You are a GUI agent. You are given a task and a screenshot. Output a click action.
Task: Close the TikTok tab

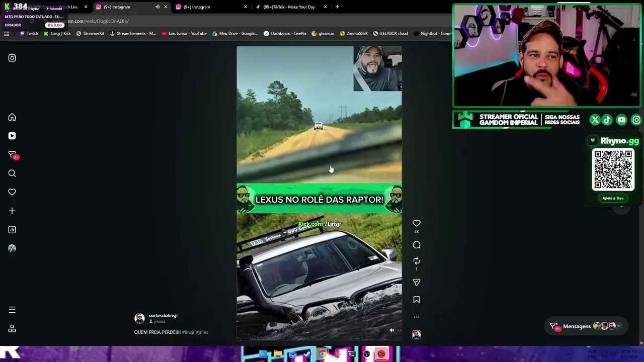pos(325,7)
